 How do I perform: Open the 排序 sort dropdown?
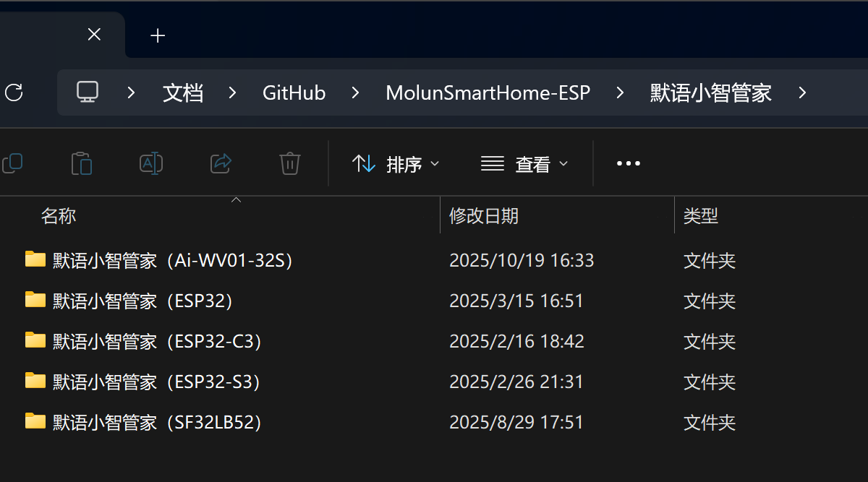click(395, 164)
